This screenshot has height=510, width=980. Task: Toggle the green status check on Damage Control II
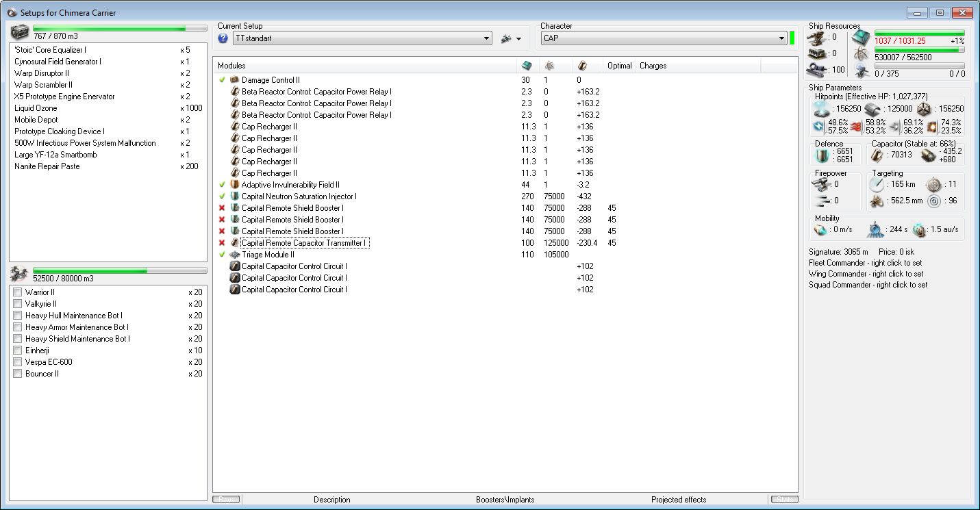pos(222,80)
